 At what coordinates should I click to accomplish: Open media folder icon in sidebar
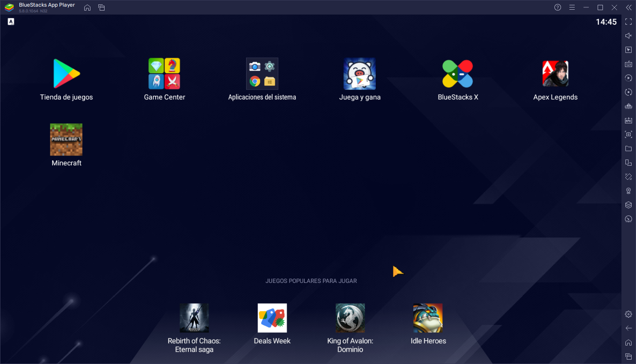[x=629, y=149]
